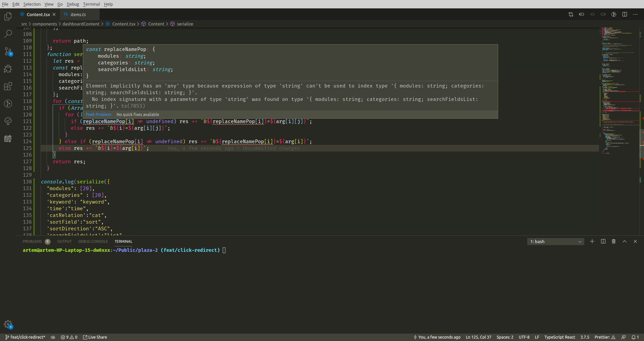Open the editor More Actions menu

pyautogui.click(x=635, y=14)
